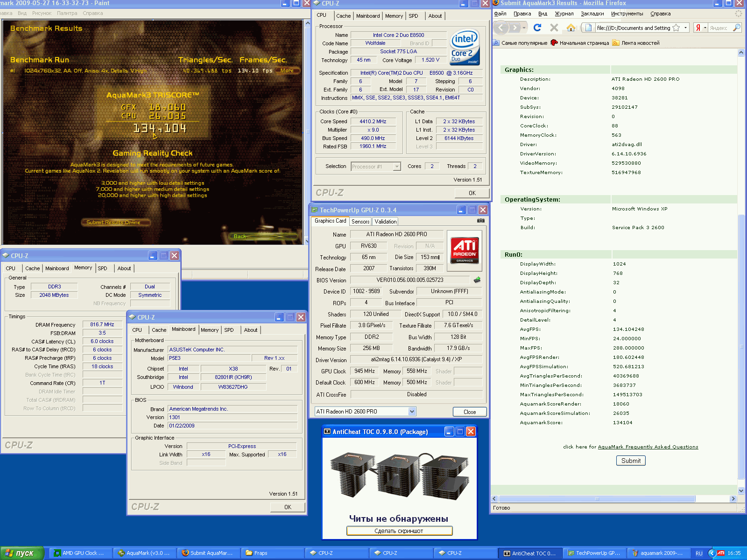Switch to Validation tab in GPU-Z
Screen dimensions: 747x560
[x=386, y=222]
